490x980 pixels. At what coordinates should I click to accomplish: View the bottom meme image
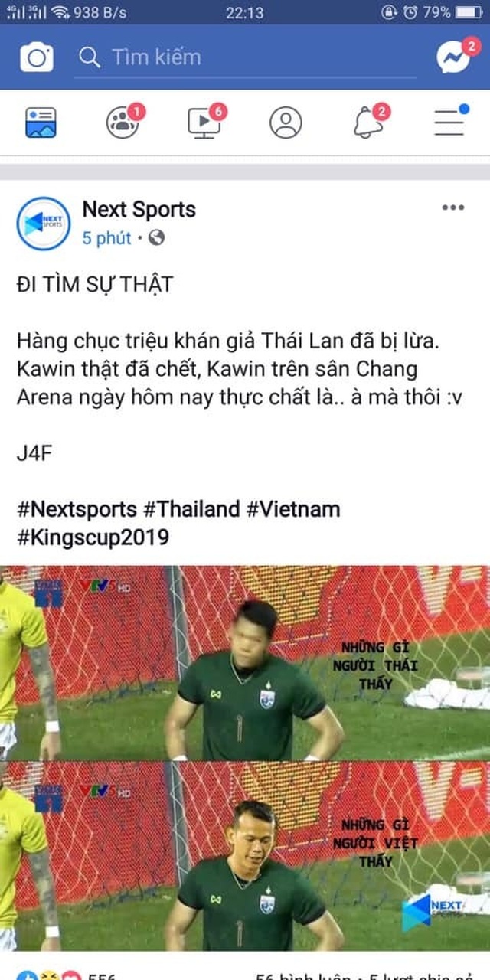click(245, 857)
